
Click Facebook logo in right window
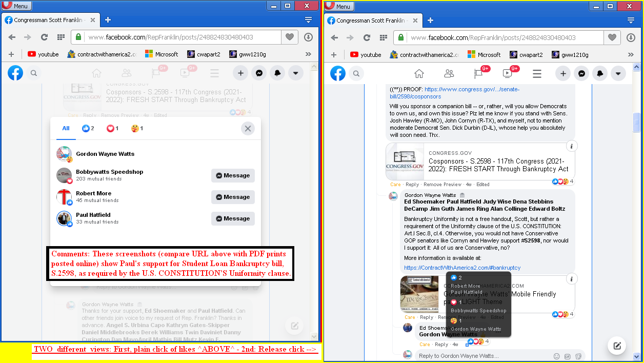pos(338,73)
